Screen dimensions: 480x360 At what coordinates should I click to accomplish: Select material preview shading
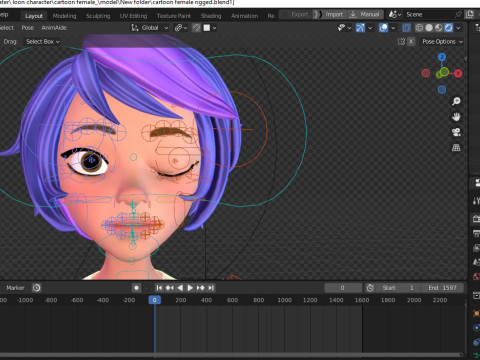click(439, 28)
